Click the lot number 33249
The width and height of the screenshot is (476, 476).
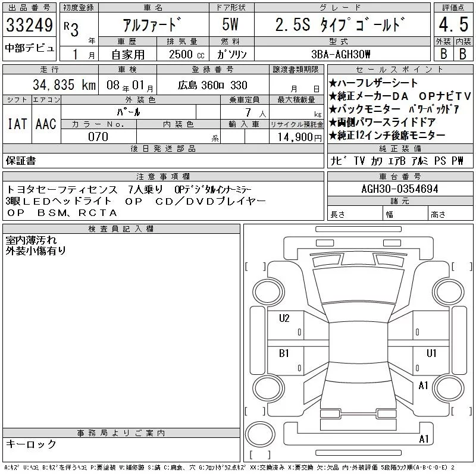point(29,25)
